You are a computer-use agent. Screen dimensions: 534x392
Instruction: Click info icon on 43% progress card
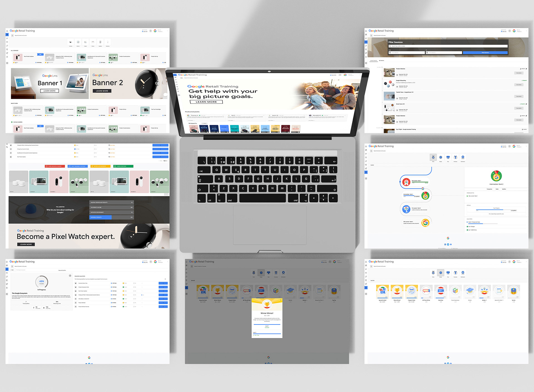coord(70,275)
